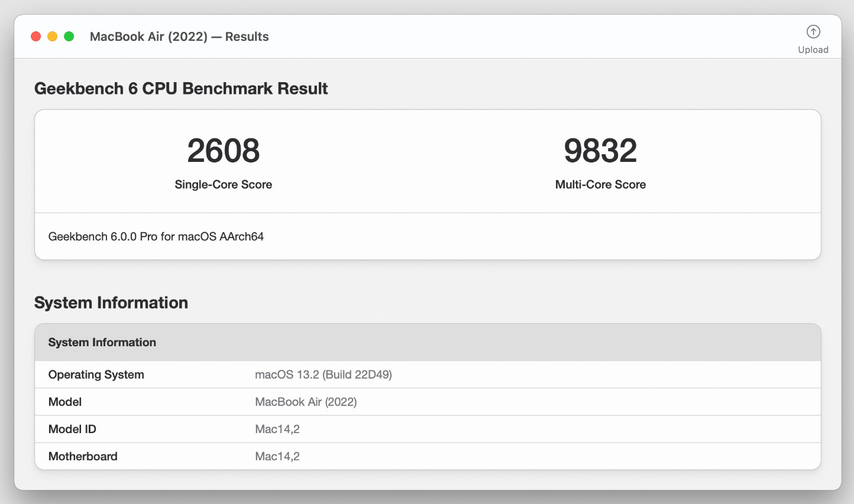
Task: Click the Upload arrow icon
Action: pos(813,32)
